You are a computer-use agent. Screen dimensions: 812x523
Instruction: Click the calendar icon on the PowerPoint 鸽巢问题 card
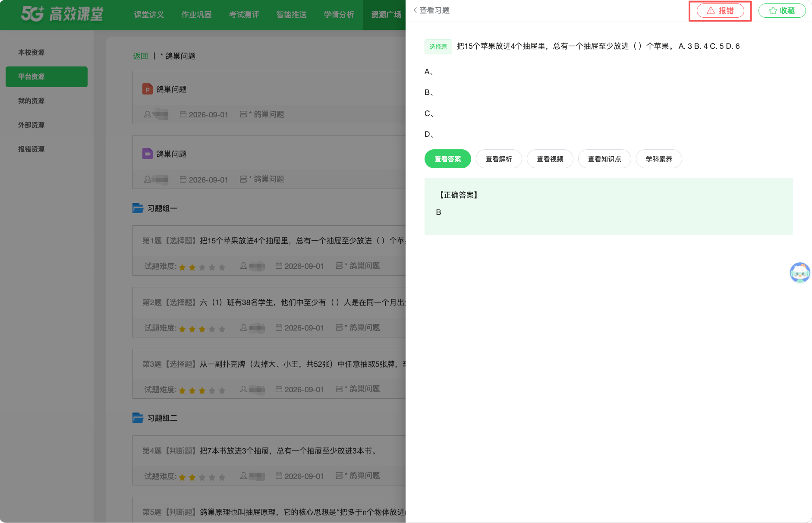click(x=183, y=114)
